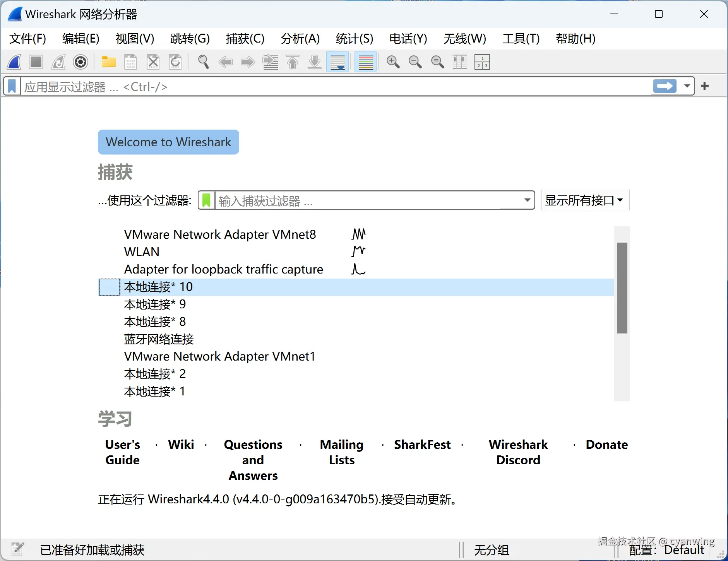Screen dimensions: 728x561
Task: Select Adapter for loopback traffic capture
Action: click(x=356, y=269)
